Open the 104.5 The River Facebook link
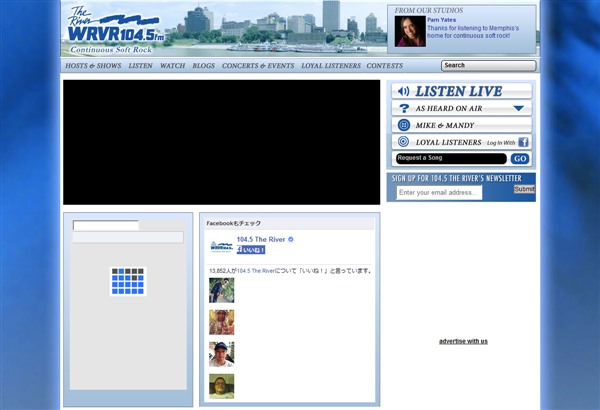The height and width of the screenshot is (410, 600). [261, 239]
